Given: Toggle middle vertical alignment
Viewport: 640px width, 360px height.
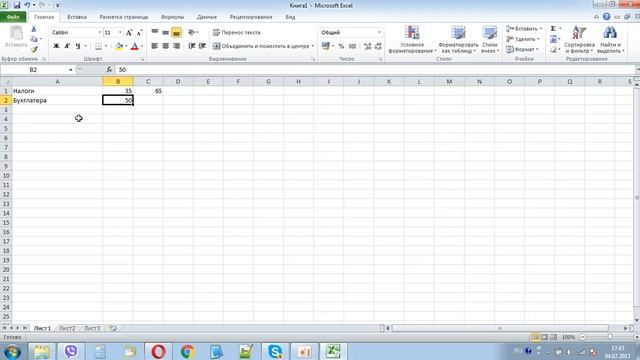Looking at the screenshot, I should pos(165,32).
